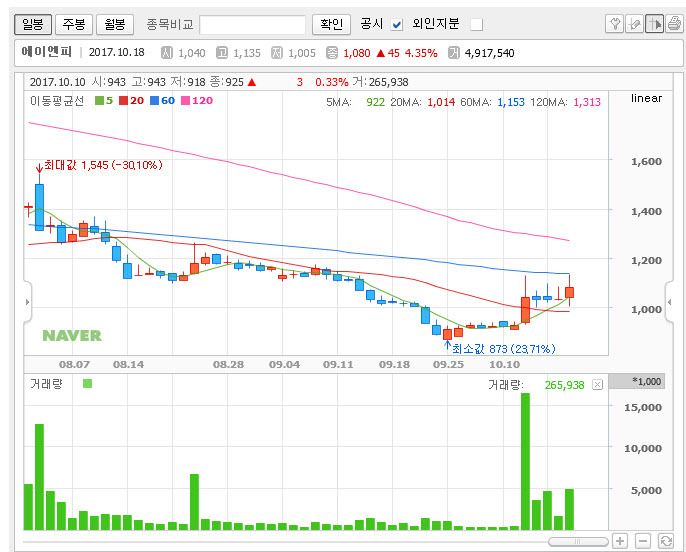Select the drawing pencil tool
Image resolution: width=686 pixels, height=552 pixels.
(x=634, y=24)
